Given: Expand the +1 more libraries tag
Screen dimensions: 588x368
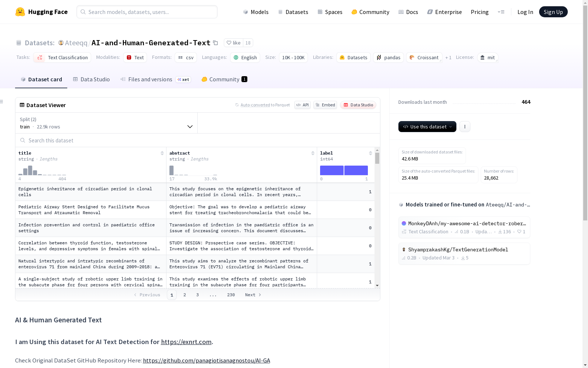Looking at the screenshot, I should [x=448, y=58].
